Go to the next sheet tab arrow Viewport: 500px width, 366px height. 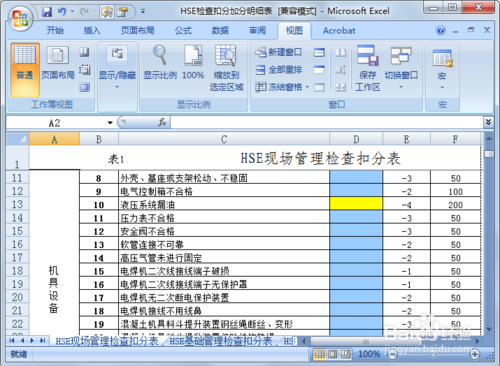32,341
